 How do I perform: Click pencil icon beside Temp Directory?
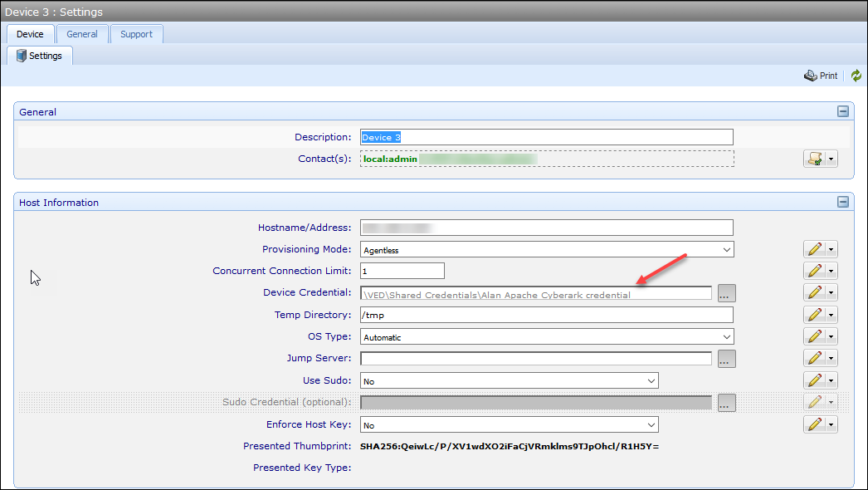(x=815, y=315)
